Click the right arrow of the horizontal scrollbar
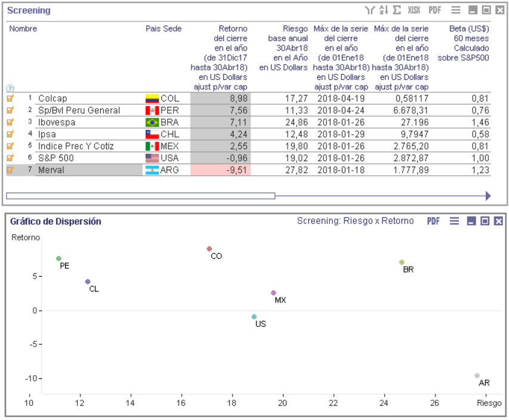Image resolution: width=509 pixels, height=420 pixels. (x=487, y=196)
